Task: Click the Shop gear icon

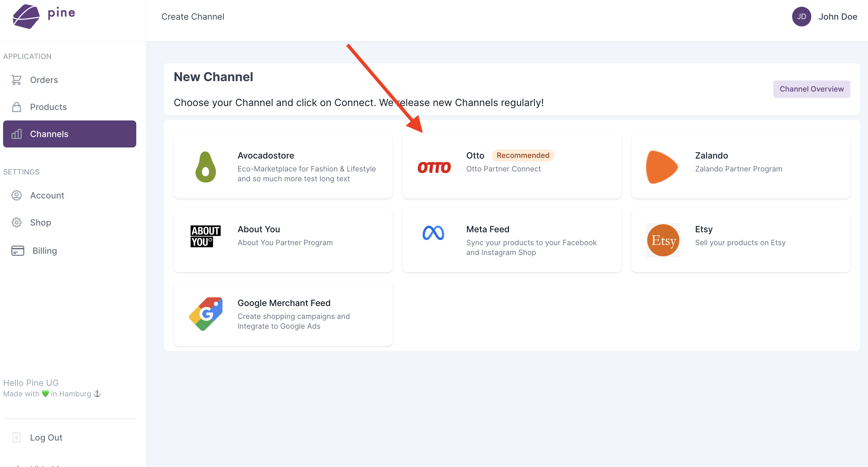Action: [17, 222]
